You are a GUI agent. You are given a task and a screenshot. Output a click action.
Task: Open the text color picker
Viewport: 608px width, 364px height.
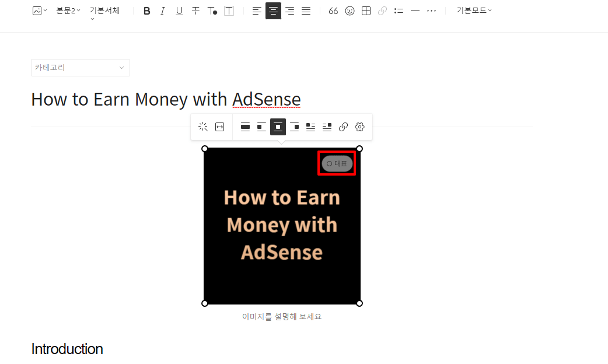point(212,10)
